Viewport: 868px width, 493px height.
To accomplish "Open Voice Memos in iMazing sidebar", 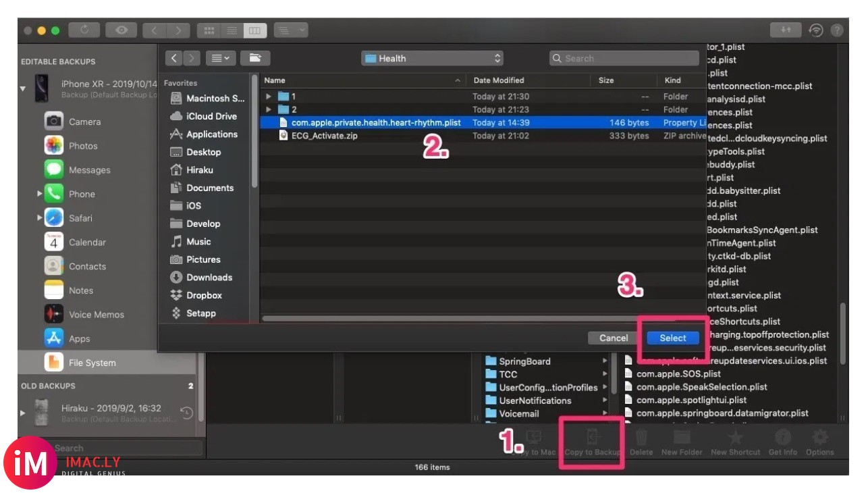I will pyautogui.click(x=96, y=315).
